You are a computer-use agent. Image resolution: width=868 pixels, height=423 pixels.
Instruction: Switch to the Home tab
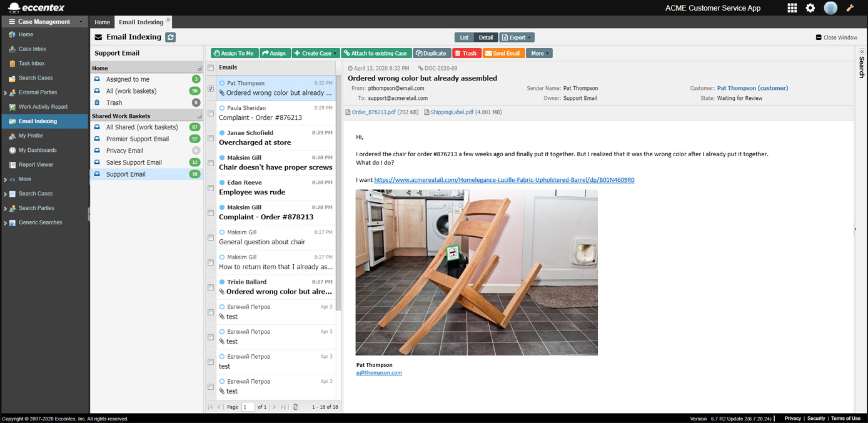click(102, 22)
